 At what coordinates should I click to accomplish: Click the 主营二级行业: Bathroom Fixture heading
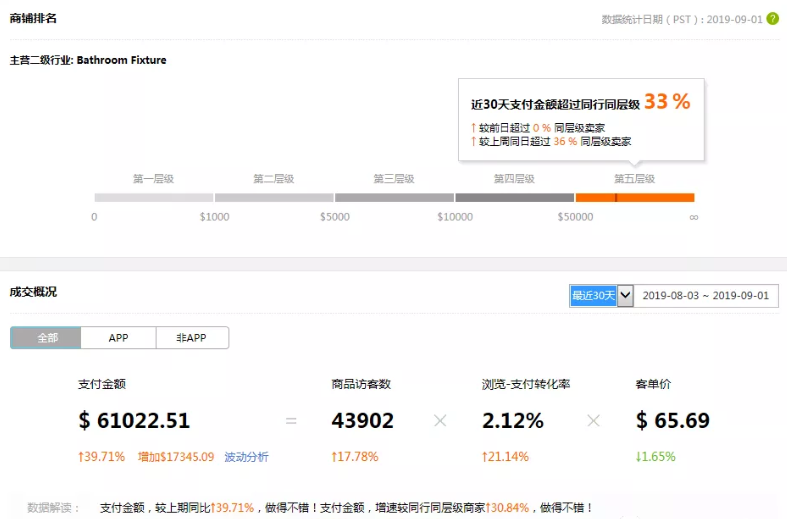[88, 60]
